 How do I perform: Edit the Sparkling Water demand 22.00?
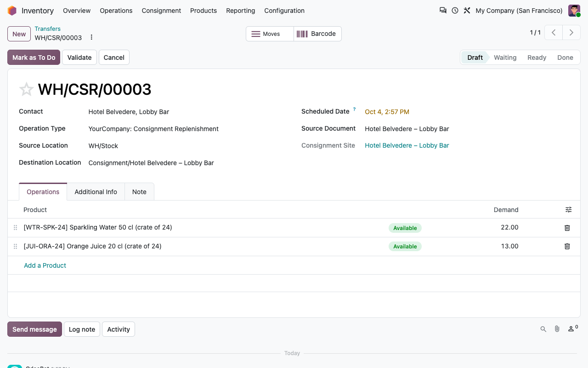coord(510,227)
